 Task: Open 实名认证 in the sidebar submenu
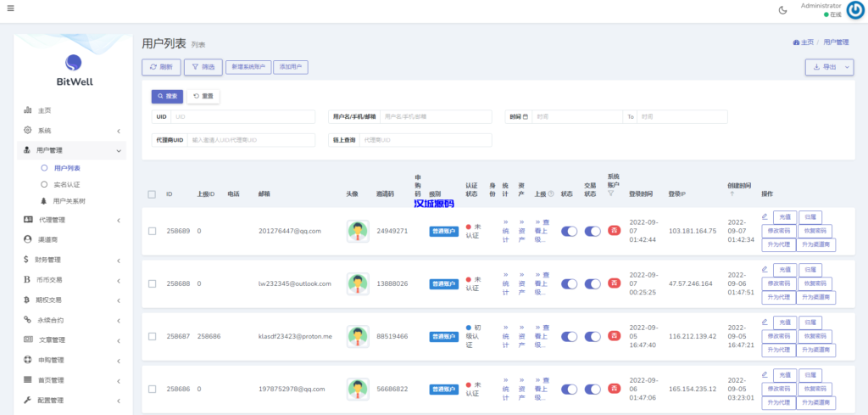(66, 184)
